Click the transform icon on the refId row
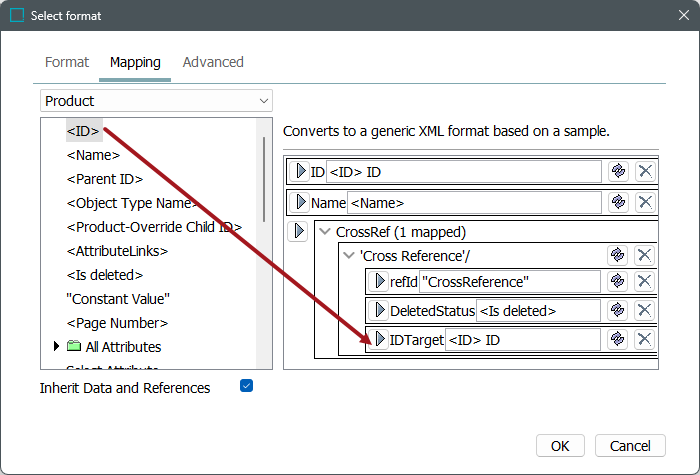This screenshot has height=475, width=700. pos(618,282)
